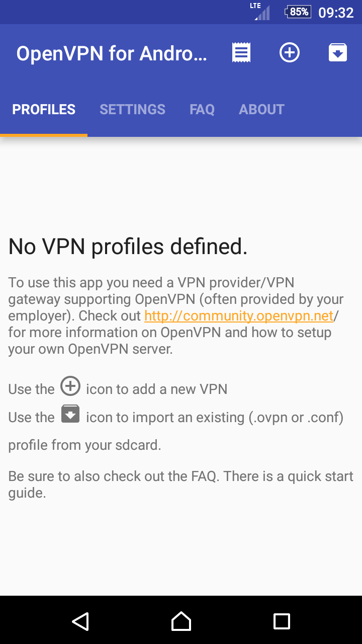Open the FAQ tab
The width and height of the screenshot is (362, 644).
[x=202, y=110]
